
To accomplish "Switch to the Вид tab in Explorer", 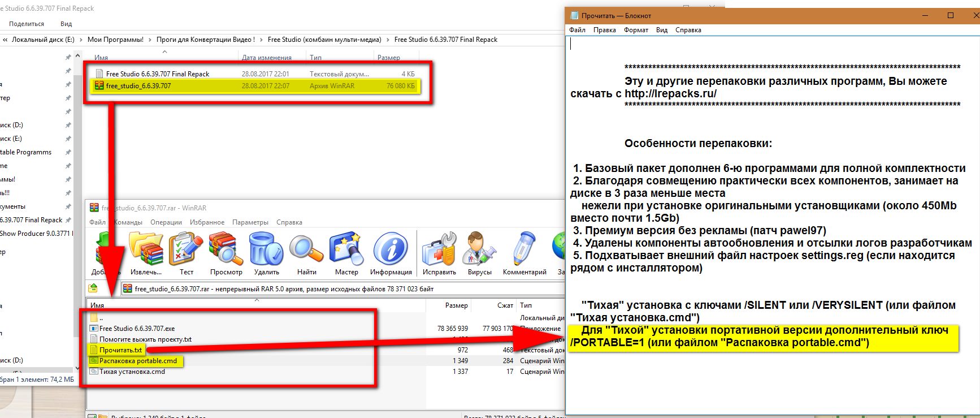I will click(66, 24).
